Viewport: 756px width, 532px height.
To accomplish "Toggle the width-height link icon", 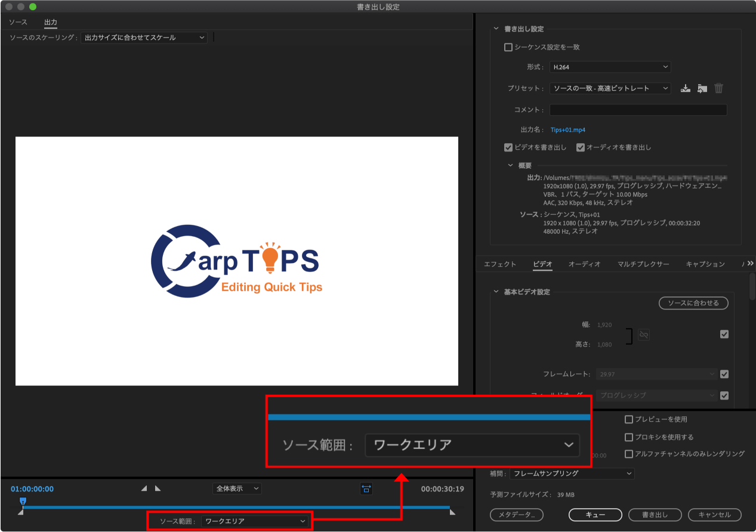I will pos(643,335).
